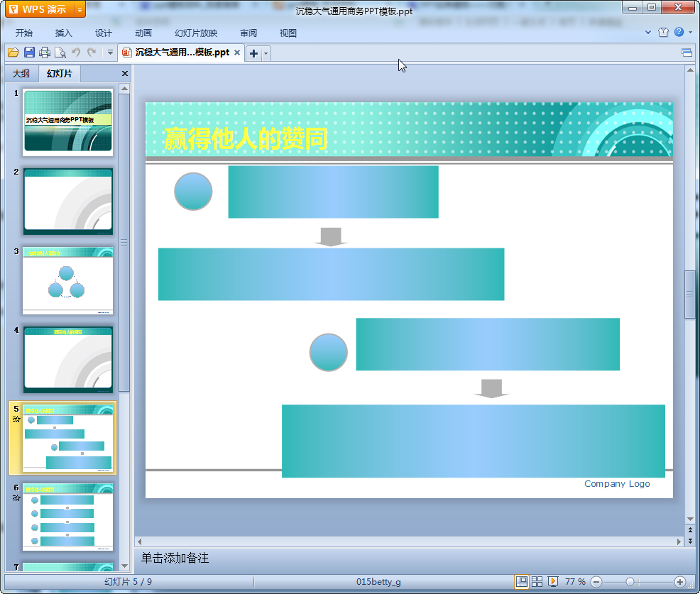Click the Print icon in toolbar

[45, 53]
